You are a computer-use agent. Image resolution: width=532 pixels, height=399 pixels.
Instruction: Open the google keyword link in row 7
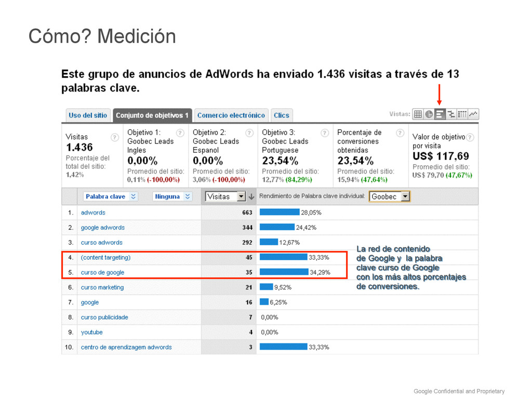click(x=90, y=302)
